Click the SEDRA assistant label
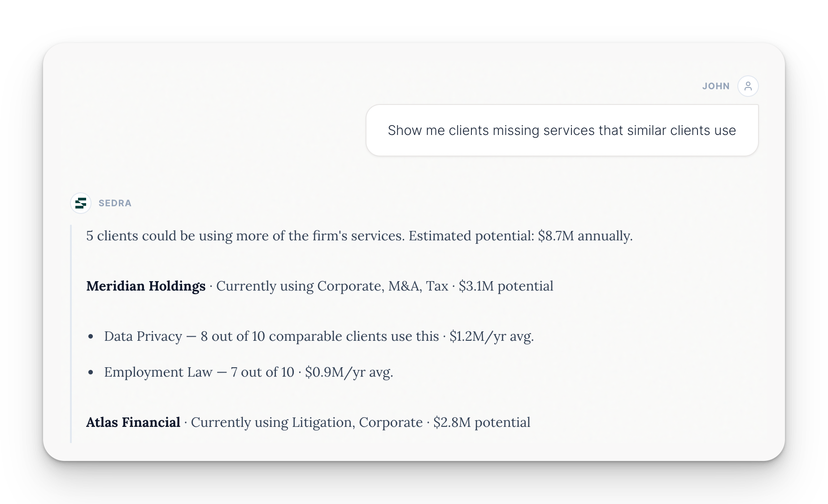 pos(115,203)
